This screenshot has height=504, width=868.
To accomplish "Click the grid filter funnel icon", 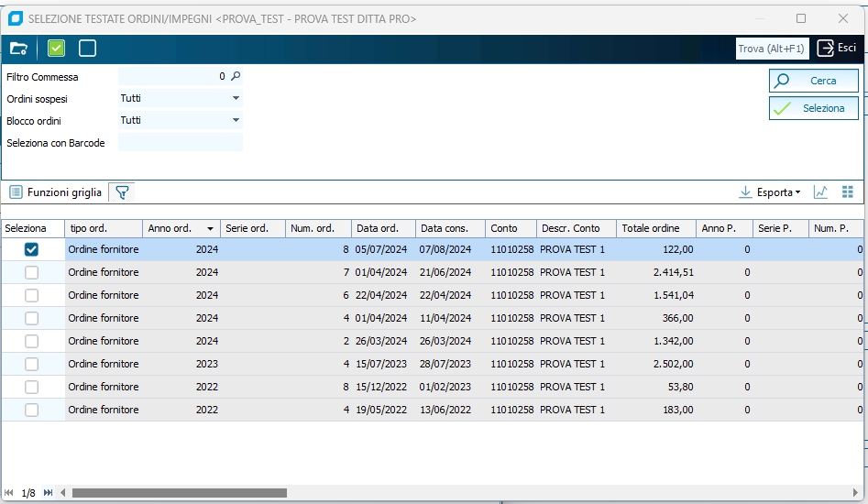I will 122,192.
